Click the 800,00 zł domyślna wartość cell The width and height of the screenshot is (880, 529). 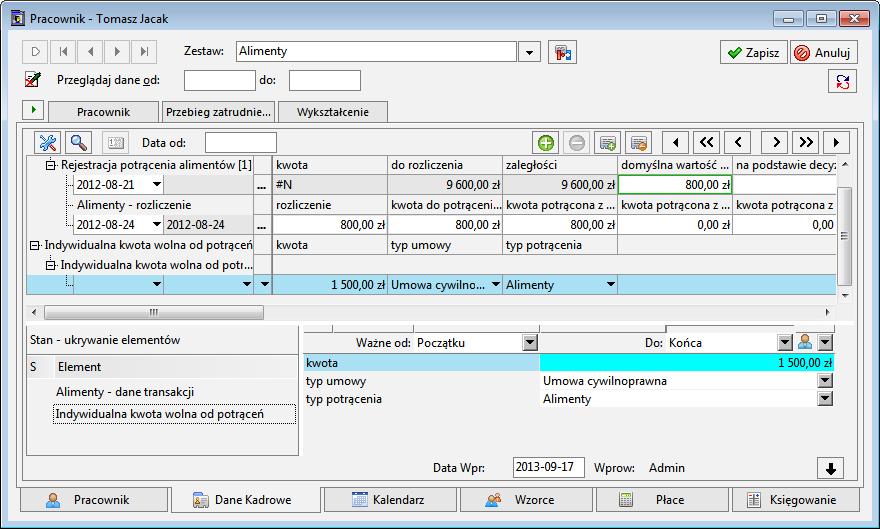pyautogui.click(x=675, y=185)
